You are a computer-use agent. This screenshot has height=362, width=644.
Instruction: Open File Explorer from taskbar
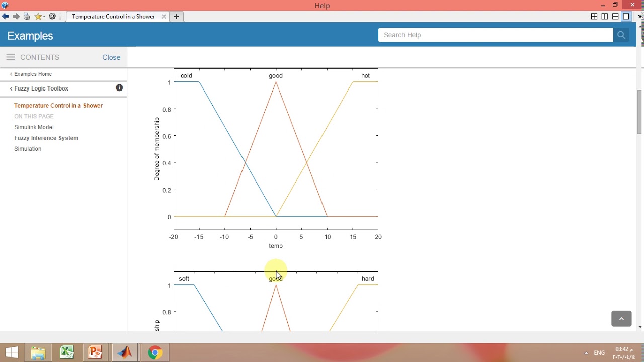click(x=39, y=353)
